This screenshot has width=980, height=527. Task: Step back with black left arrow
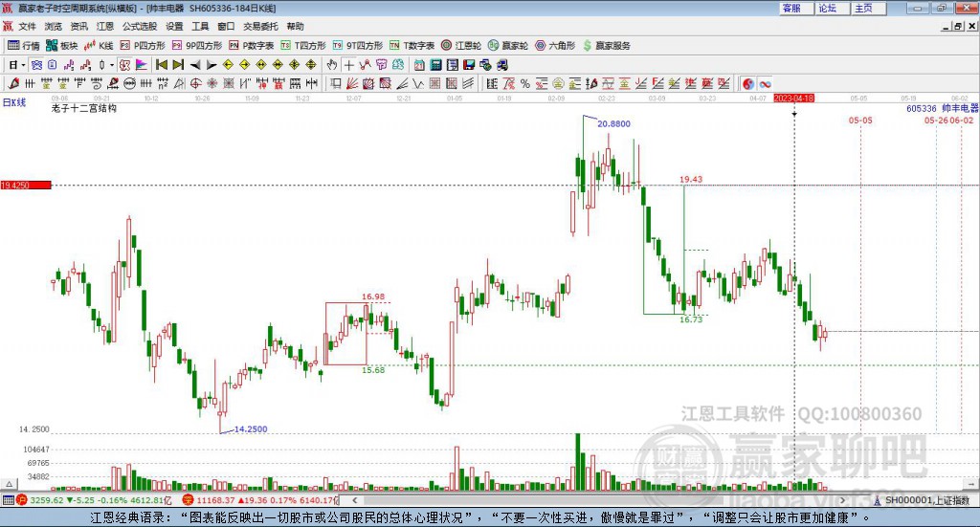[195, 65]
